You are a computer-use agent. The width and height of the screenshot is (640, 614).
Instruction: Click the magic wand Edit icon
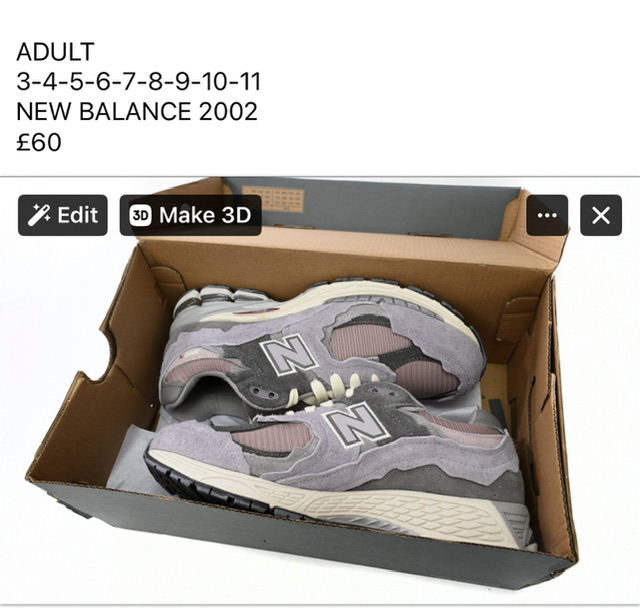(39, 215)
